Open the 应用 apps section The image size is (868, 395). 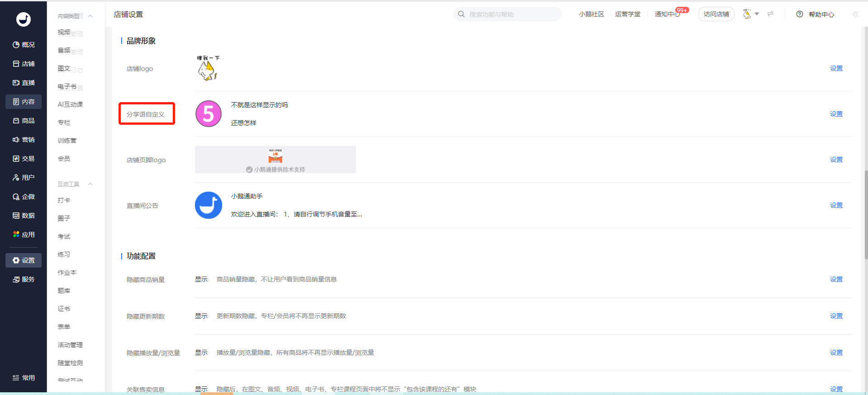pos(24,235)
